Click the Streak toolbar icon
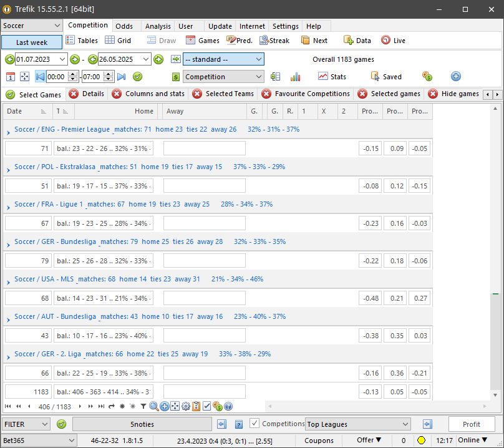This screenshot has height=448, width=504. coord(274,41)
